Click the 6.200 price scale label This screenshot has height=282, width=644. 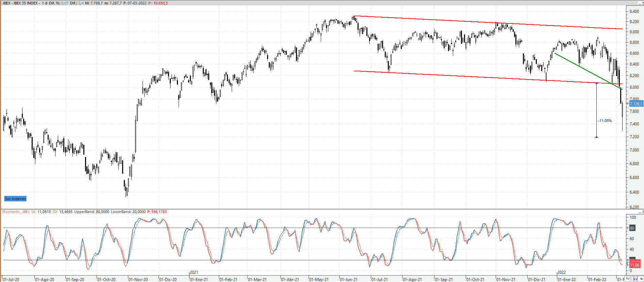[x=634, y=207]
